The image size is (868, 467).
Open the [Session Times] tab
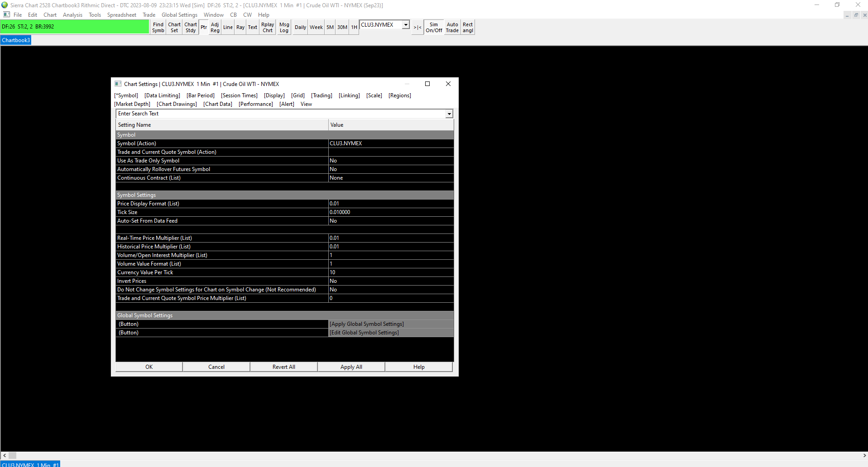coord(239,95)
